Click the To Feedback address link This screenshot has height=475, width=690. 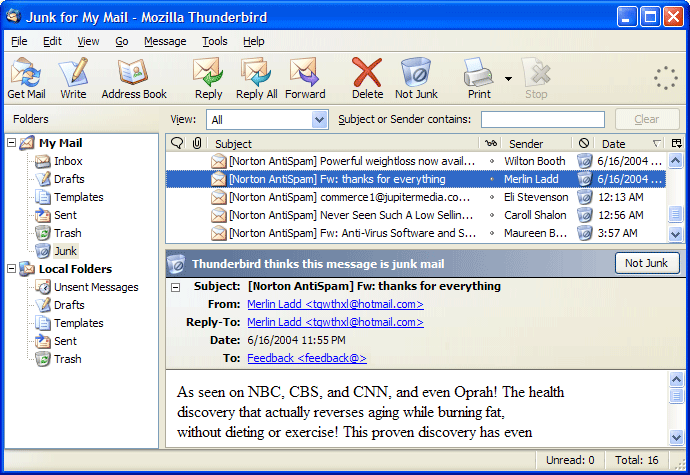click(307, 358)
